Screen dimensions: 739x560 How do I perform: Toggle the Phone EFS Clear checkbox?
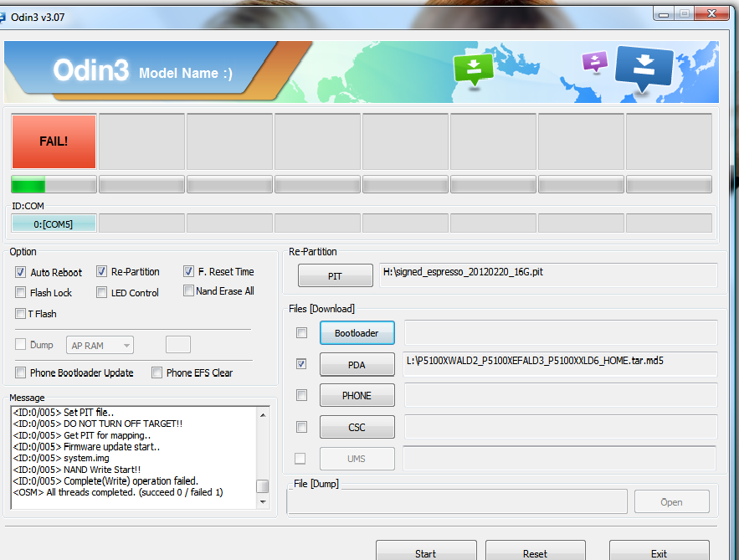pos(157,372)
